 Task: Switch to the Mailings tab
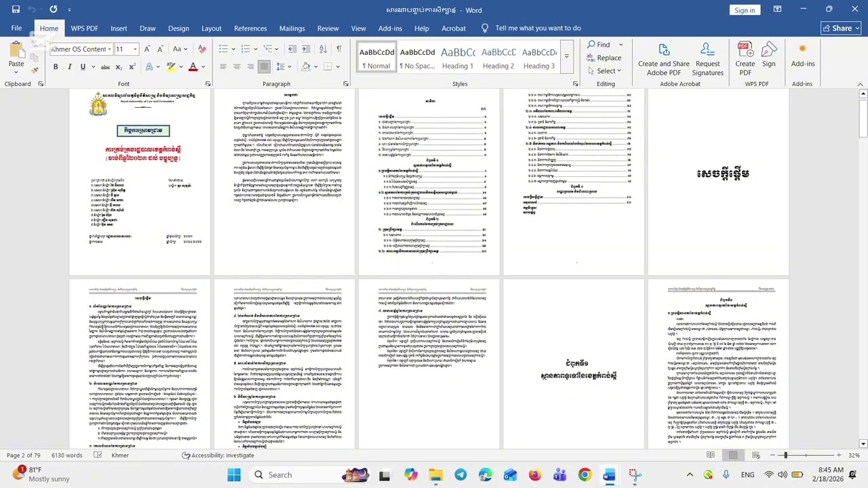292,28
